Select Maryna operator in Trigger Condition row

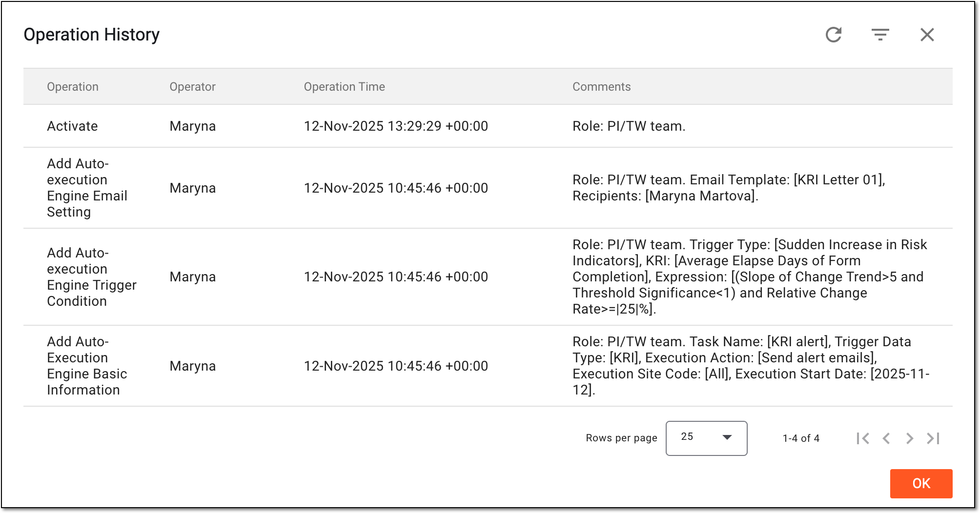192,277
